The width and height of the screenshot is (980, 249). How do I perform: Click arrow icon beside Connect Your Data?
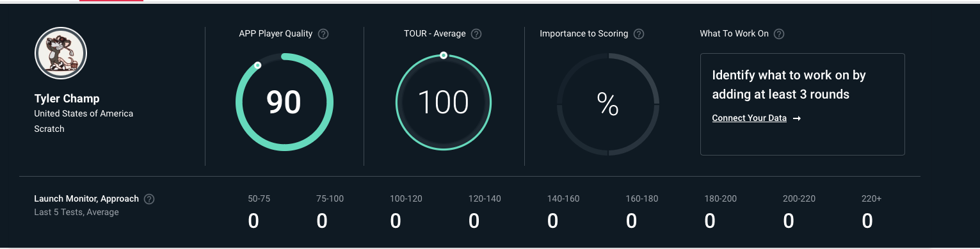pyautogui.click(x=797, y=118)
